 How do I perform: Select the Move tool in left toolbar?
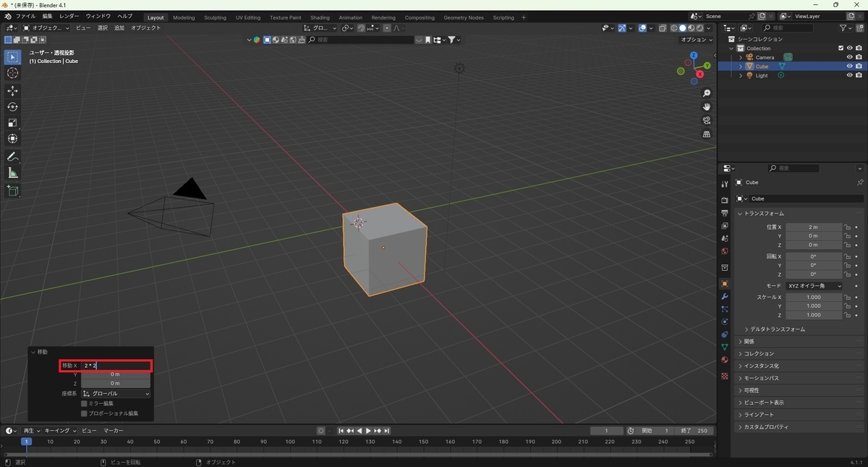12,91
